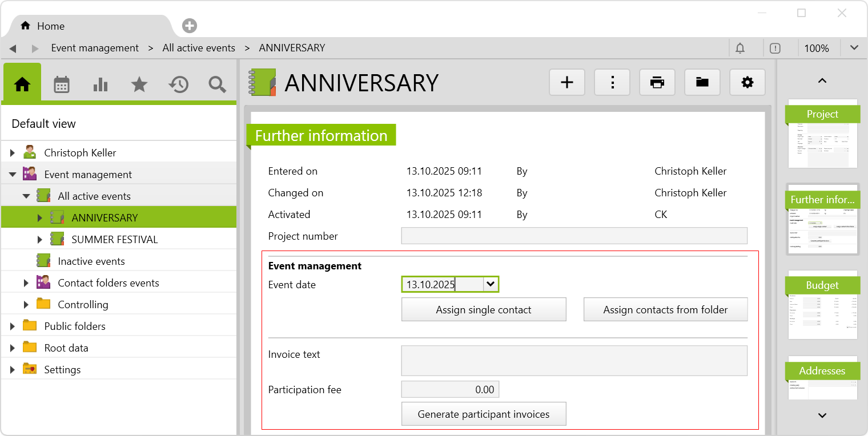Open the calendar view icon
The width and height of the screenshot is (868, 436).
click(x=61, y=85)
